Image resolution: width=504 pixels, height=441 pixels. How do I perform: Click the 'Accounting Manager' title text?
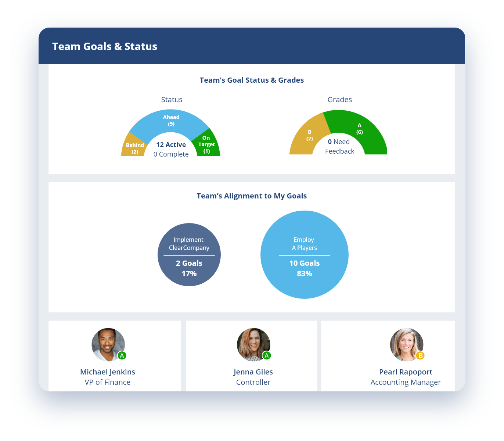(x=406, y=382)
